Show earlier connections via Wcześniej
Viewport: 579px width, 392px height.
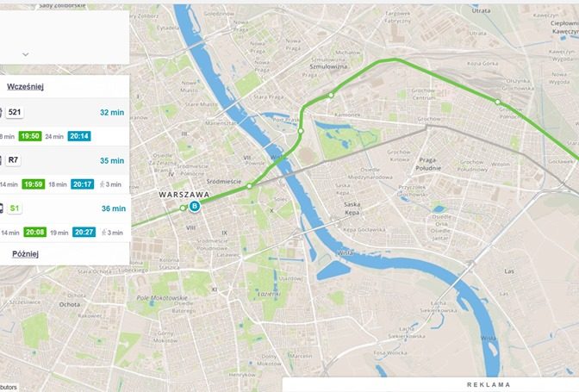pos(25,87)
